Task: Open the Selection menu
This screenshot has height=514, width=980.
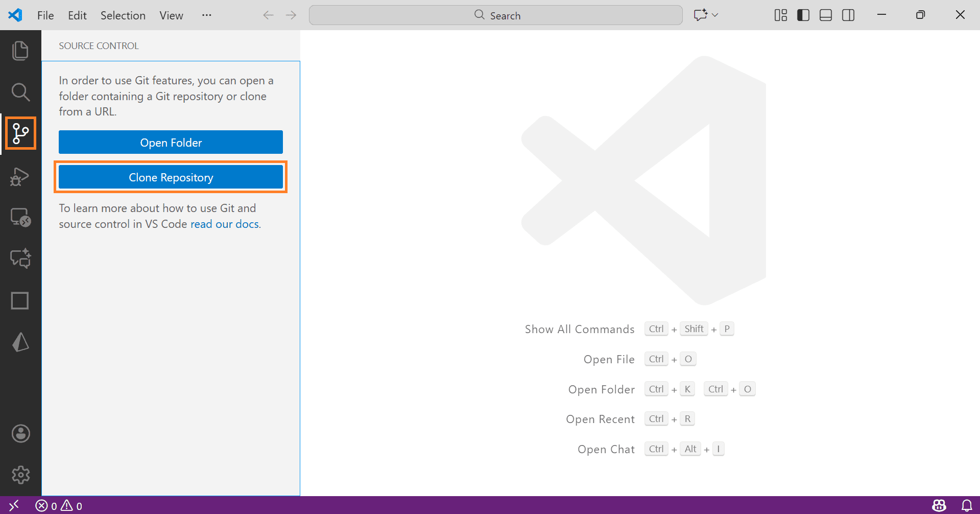Action: (123, 15)
